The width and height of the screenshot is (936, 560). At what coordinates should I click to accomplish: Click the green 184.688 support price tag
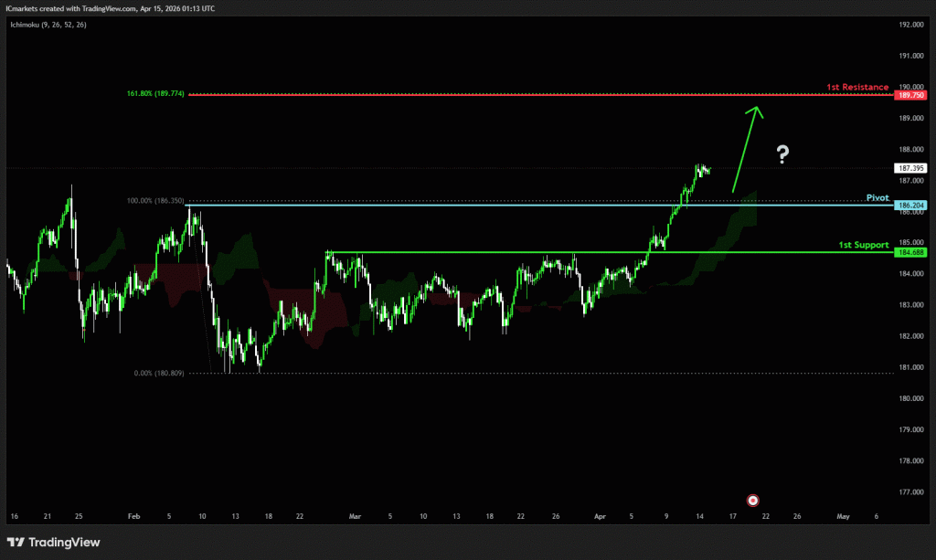click(x=912, y=252)
